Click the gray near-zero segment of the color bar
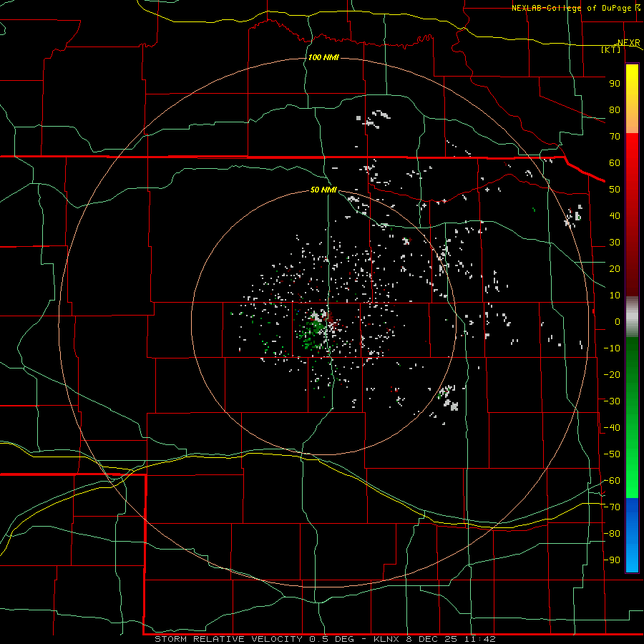The height and width of the screenshot is (644, 644). pos(632,317)
